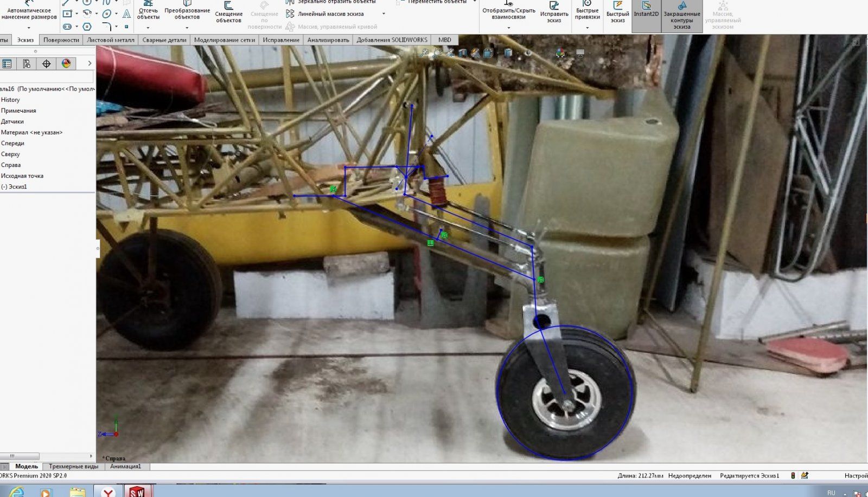Image resolution: width=868 pixels, height=497 pixels.
Task: Open the DimXpertManager crosshair tab
Action: click(x=47, y=64)
